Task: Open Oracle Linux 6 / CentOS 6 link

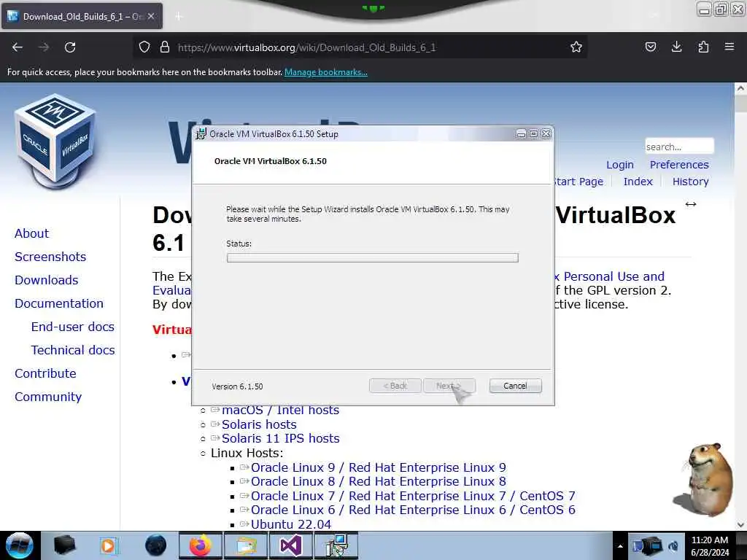Action: click(x=413, y=510)
